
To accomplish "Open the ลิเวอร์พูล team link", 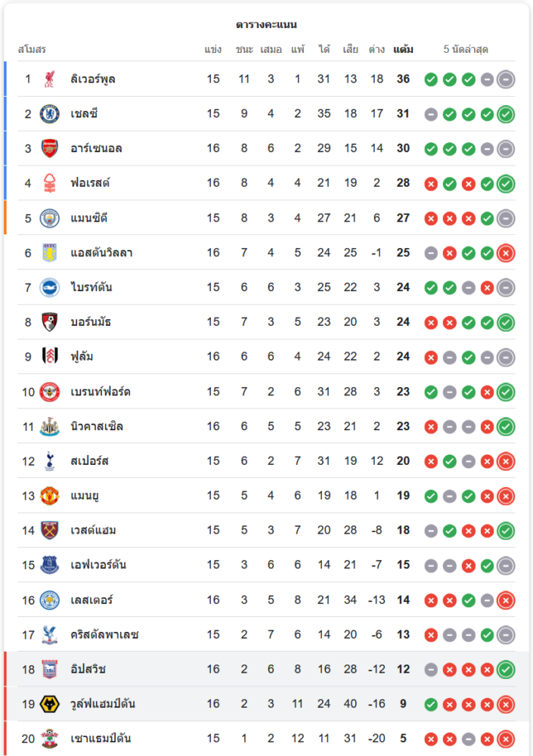I will (93, 79).
